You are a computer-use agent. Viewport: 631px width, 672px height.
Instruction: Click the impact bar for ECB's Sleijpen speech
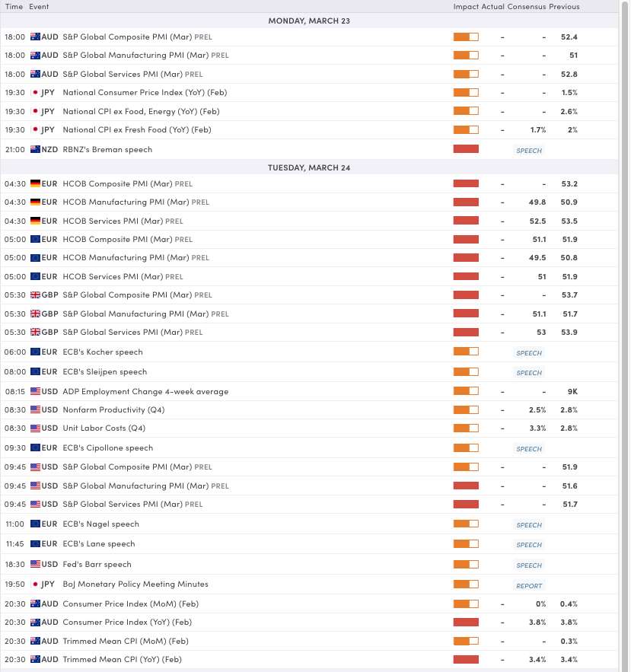pos(466,372)
